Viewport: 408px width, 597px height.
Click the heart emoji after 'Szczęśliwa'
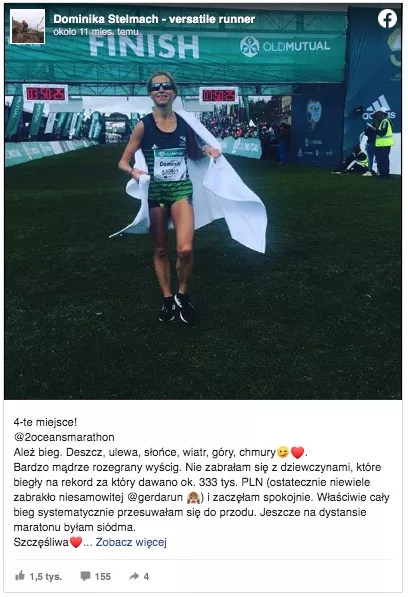[x=76, y=542]
